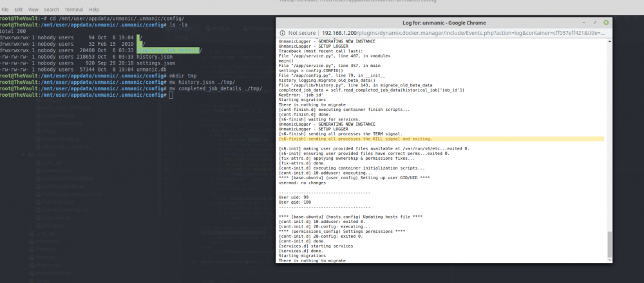The width and height of the screenshot is (644, 283).
Task: Click the 'ls -la' command in terminal
Action: (x=178, y=24)
